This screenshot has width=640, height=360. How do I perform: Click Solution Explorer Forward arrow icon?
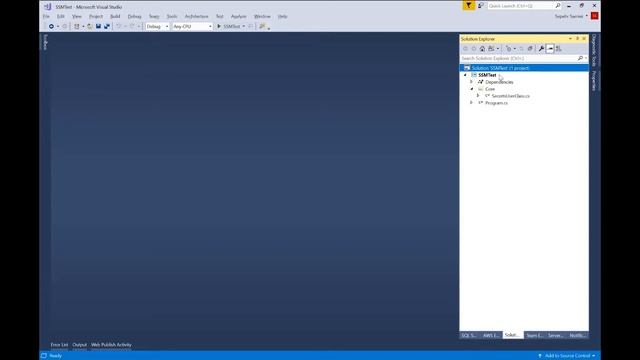(474, 49)
